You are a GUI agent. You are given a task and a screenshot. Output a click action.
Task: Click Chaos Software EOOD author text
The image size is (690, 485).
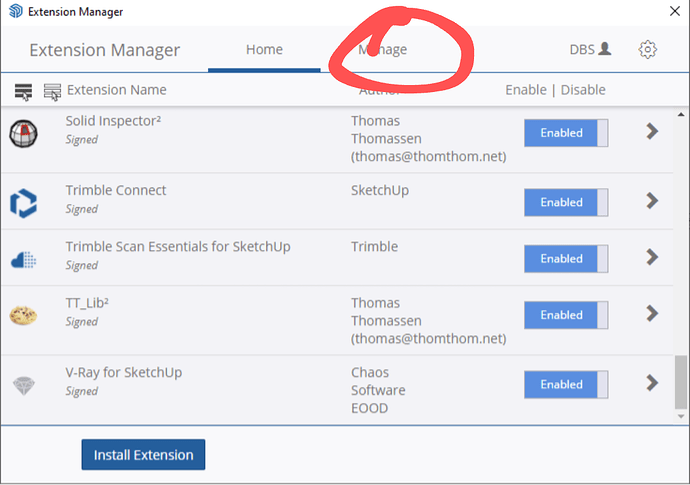378,390
